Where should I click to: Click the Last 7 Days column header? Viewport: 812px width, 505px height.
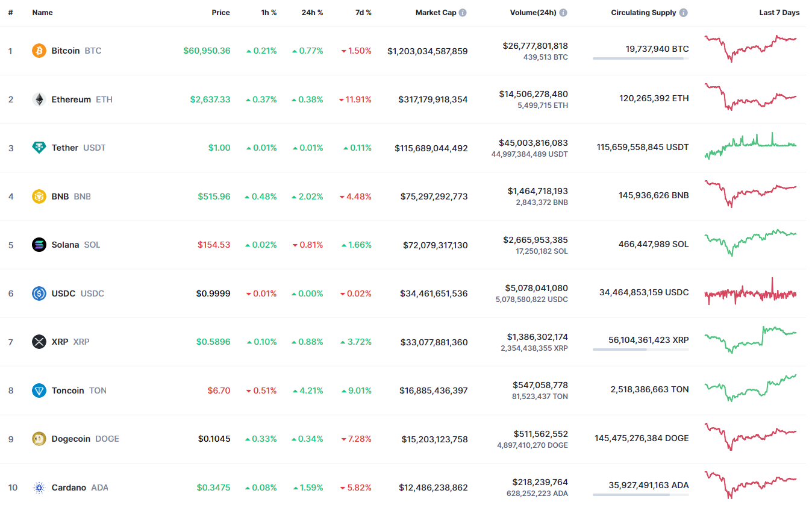779,13
